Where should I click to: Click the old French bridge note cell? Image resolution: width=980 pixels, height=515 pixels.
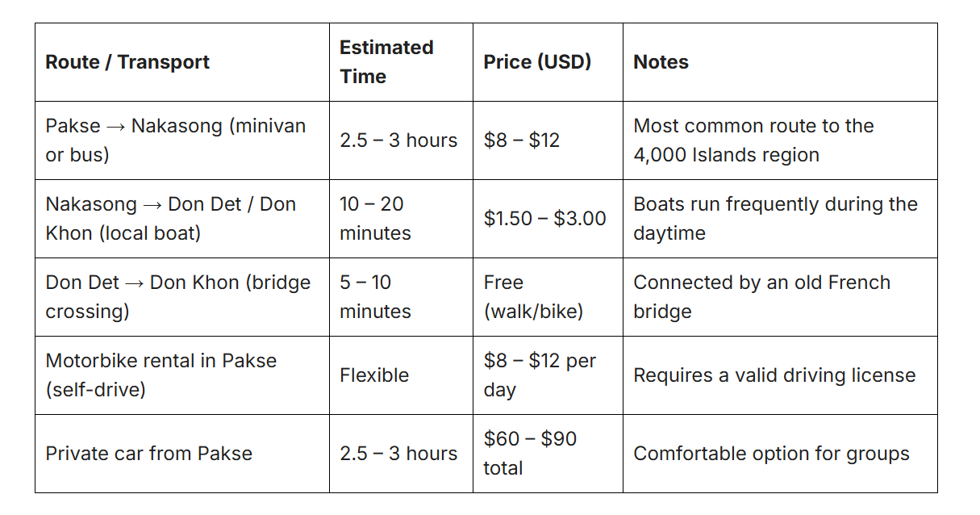coord(780,297)
